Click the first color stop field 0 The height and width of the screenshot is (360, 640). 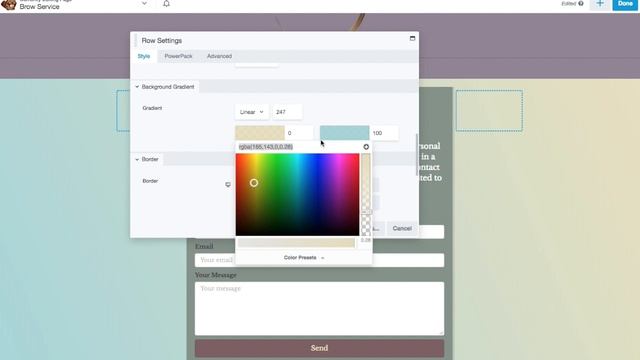(299, 133)
